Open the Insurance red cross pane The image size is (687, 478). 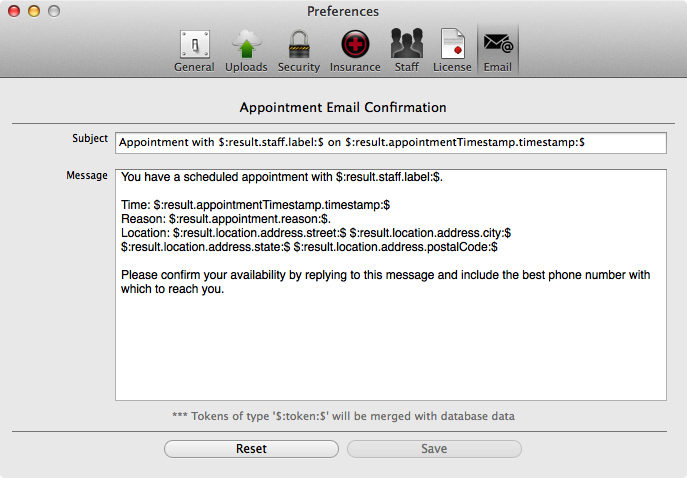click(x=355, y=51)
